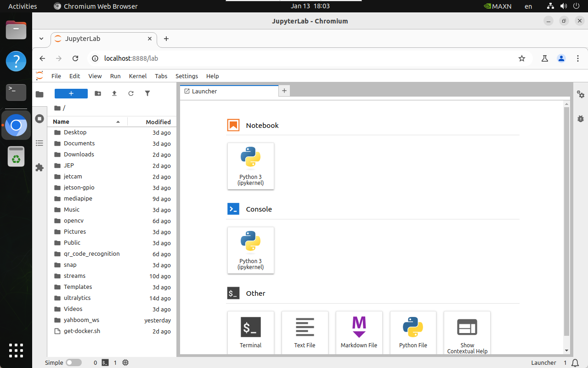Screen dimensions: 588x368
Task: Open the Kernel menu
Action: pos(137,76)
